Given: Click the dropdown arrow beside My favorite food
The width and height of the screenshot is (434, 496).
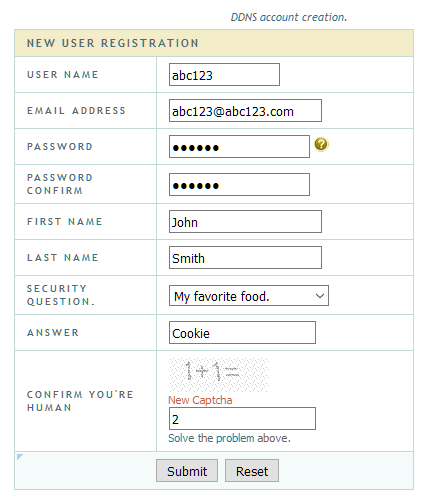Looking at the screenshot, I should (x=320, y=296).
